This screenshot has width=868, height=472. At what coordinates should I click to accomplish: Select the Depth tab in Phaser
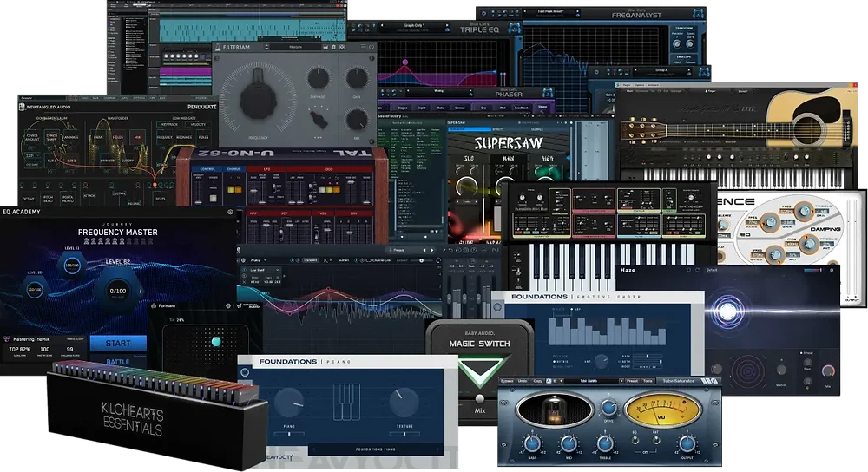click(422, 108)
